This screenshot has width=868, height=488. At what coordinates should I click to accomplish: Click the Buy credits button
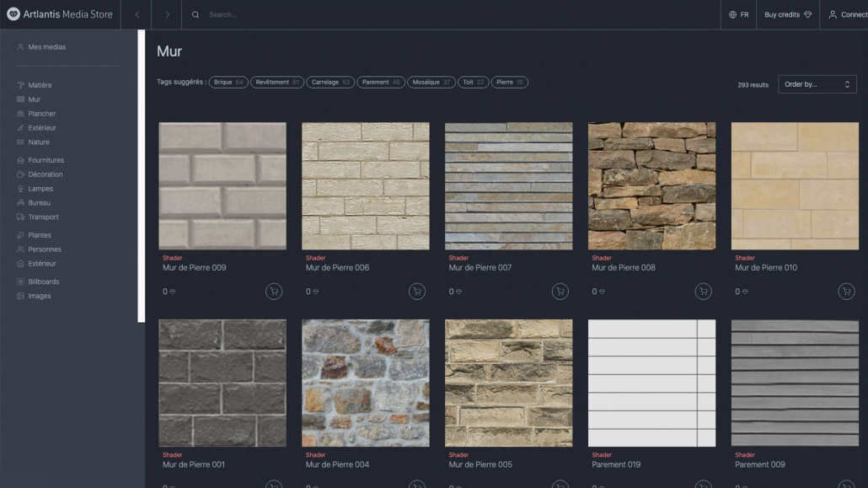click(787, 14)
